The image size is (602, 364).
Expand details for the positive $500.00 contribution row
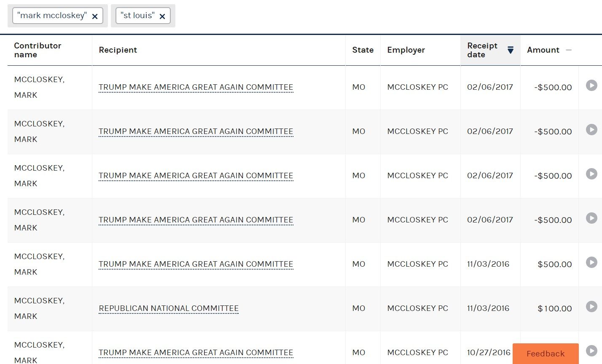(x=591, y=262)
